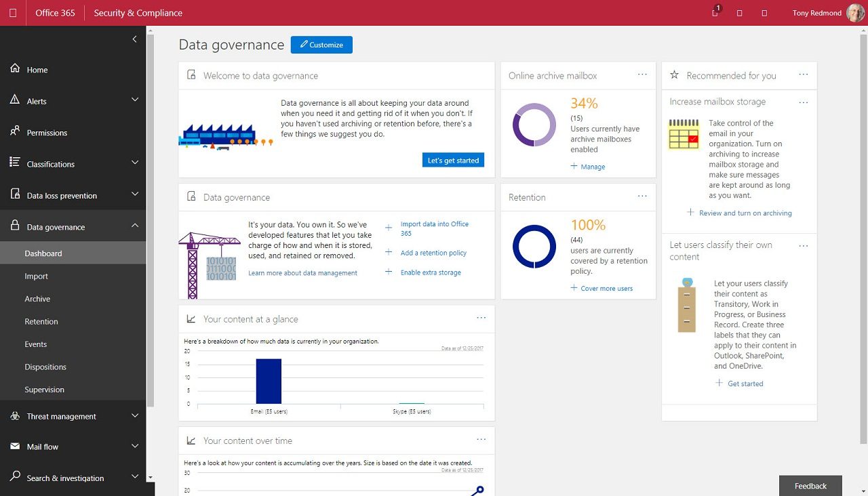Click Tony Redmond account name
The height and width of the screenshot is (496, 868).
pos(817,13)
